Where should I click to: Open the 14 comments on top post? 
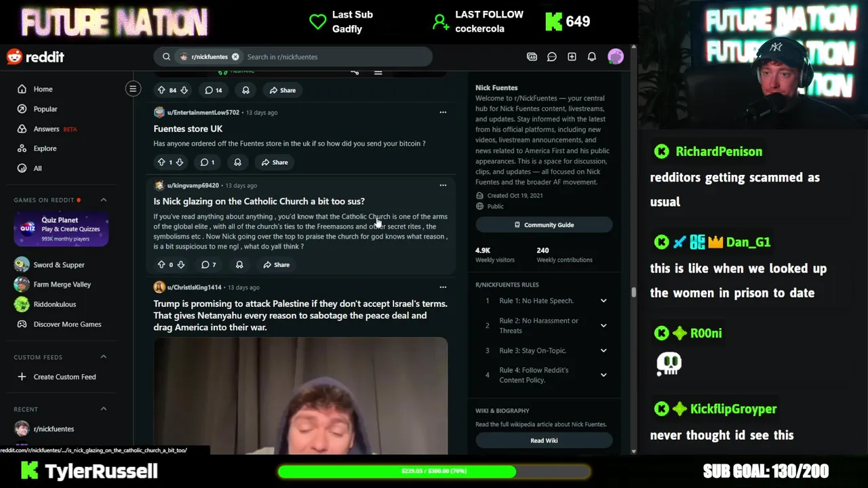(x=214, y=90)
